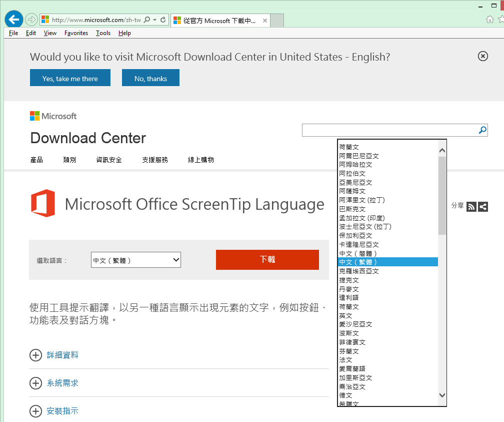Click the language list scroll down arrow
The image size is (504, 422).
(442, 395)
